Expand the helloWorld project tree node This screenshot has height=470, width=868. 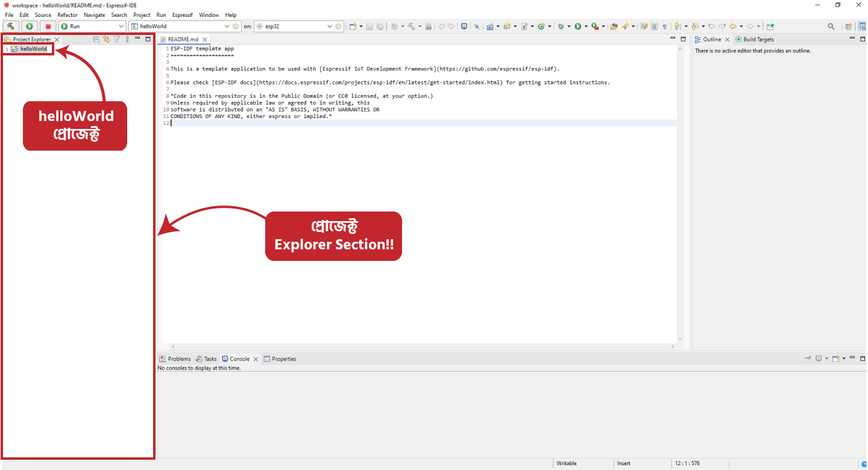tap(7, 49)
